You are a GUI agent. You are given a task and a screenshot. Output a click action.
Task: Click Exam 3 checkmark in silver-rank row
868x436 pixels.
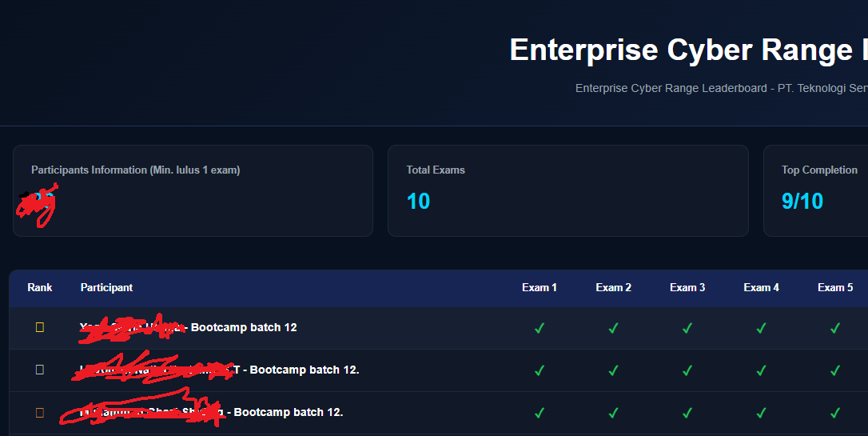[x=687, y=370]
